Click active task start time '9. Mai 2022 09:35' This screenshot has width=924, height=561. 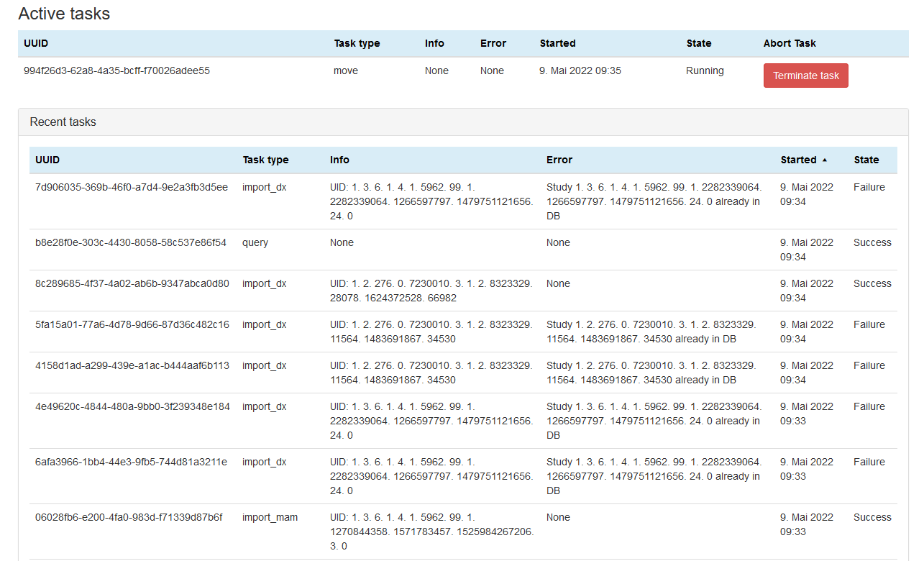[x=580, y=70]
